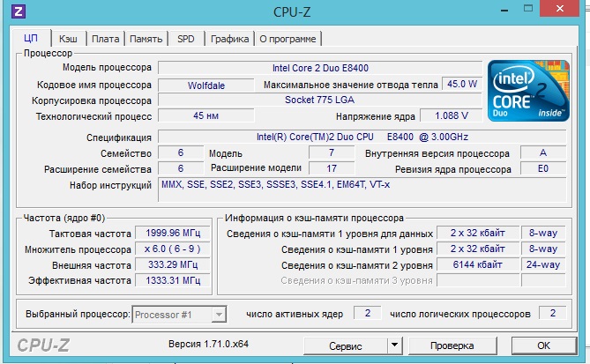
Task: Click the Расширение модели value 17
Action: pos(332,168)
